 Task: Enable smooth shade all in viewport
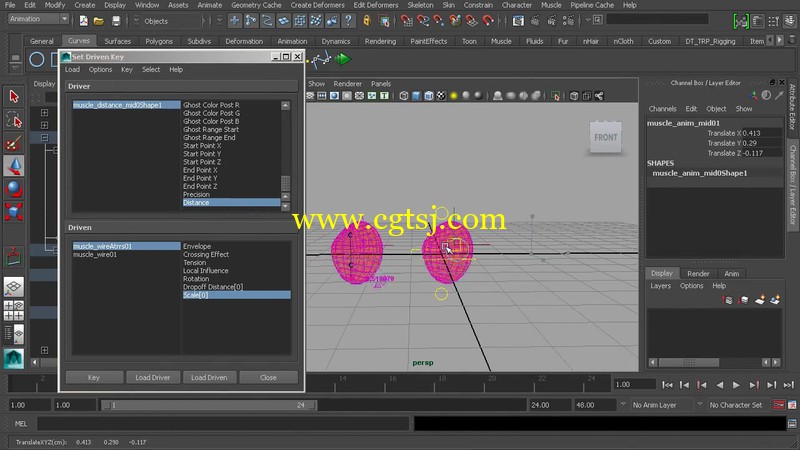416,95
